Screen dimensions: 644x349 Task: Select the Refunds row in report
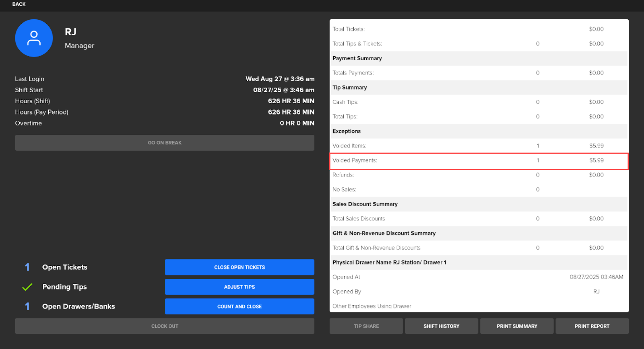tap(479, 175)
